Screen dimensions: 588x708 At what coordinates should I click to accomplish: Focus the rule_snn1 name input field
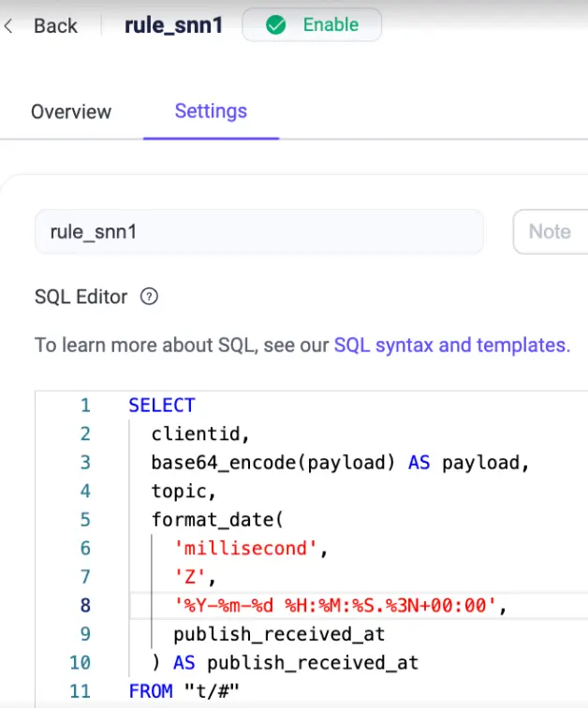(x=258, y=231)
